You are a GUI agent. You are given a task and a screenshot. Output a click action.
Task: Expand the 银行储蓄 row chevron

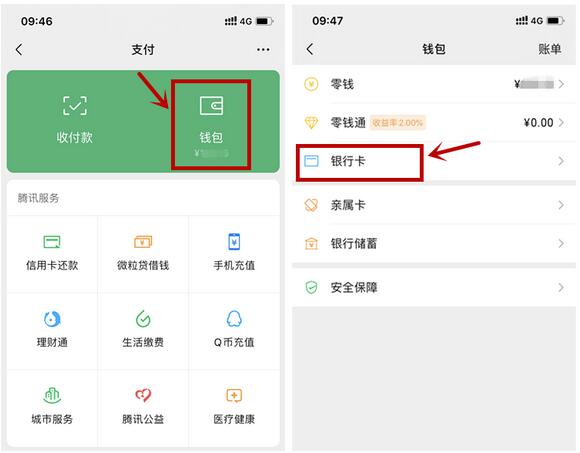[561, 243]
